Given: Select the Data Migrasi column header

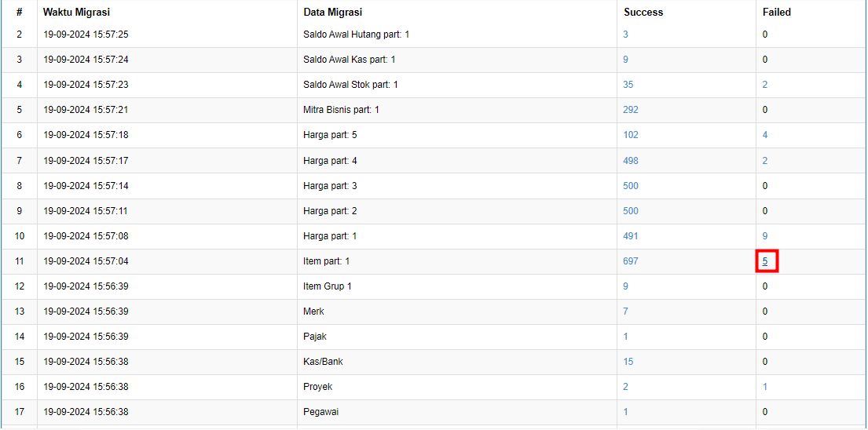Looking at the screenshot, I should [x=333, y=12].
